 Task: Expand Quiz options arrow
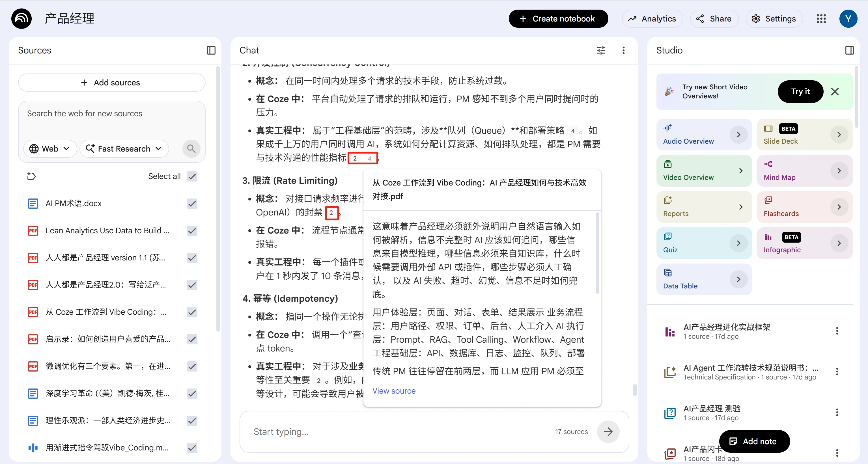[x=738, y=243]
